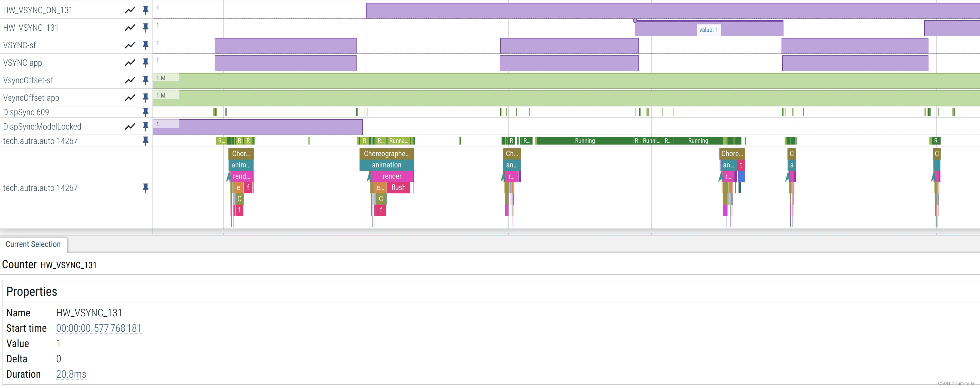980x388 pixels.
Task: Select the Current Selection tab
Action: click(33, 244)
